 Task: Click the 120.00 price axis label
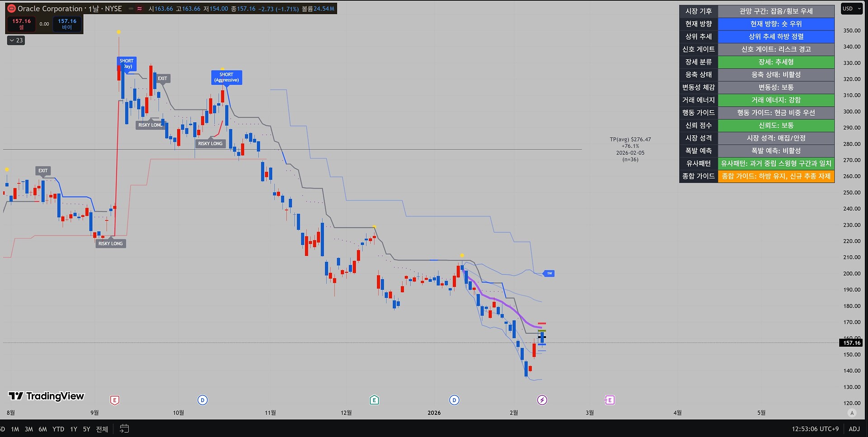point(852,403)
